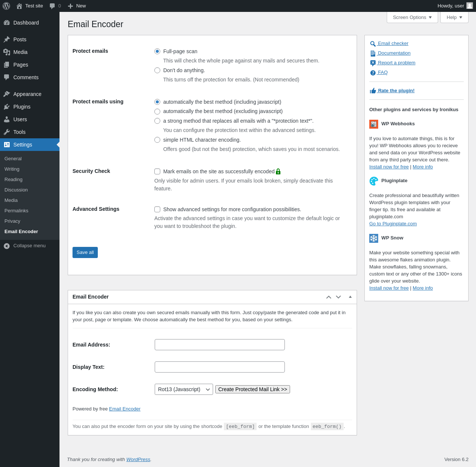Expand the Screen Options panel

pyautogui.click(x=412, y=17)
